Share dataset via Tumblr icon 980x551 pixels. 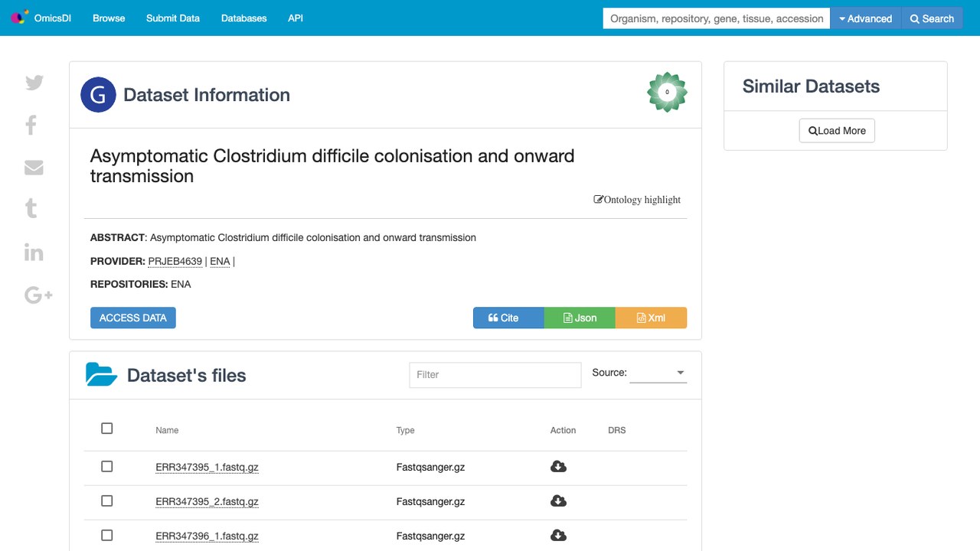31,208
